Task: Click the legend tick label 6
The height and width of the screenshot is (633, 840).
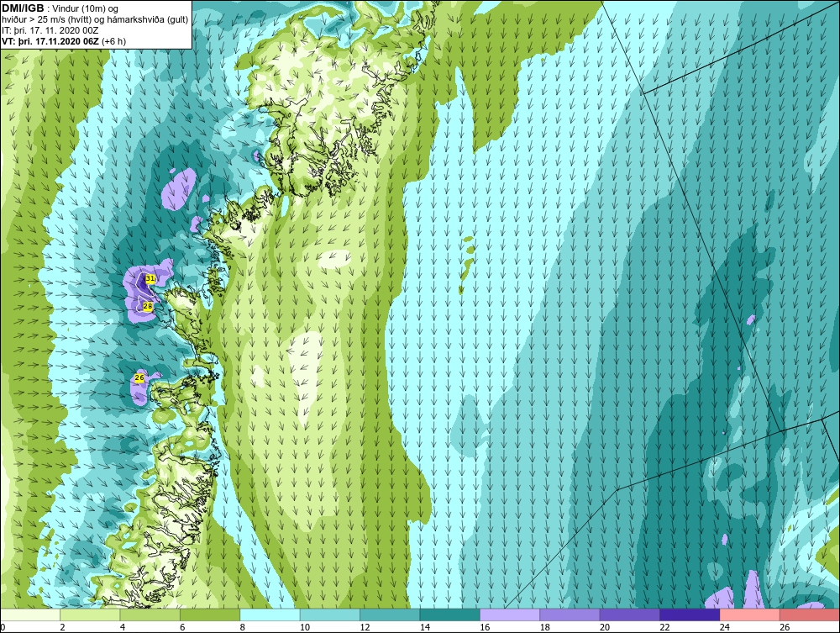Action: click(182, 627)
